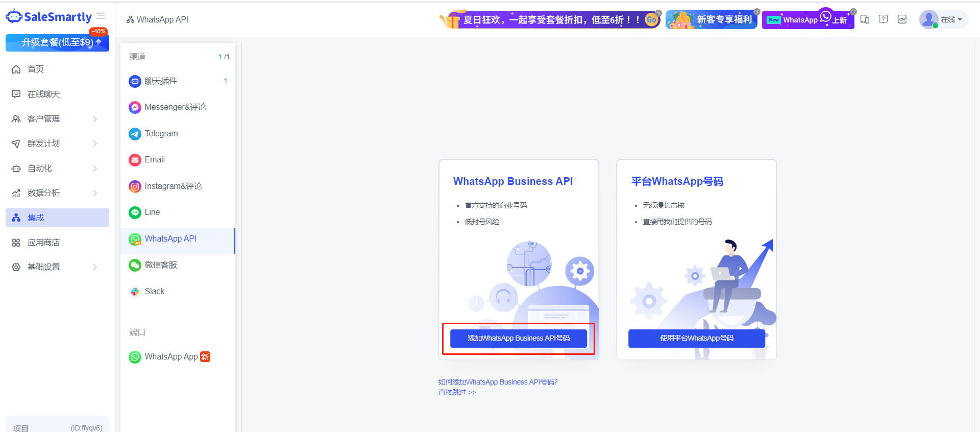Expand the 客户管理 menu arrow
This screenshot has width=980, height=432.
[95, 119]
